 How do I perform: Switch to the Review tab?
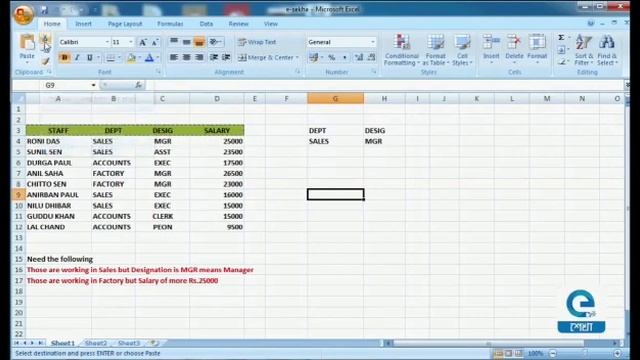[x=238, y=24]
